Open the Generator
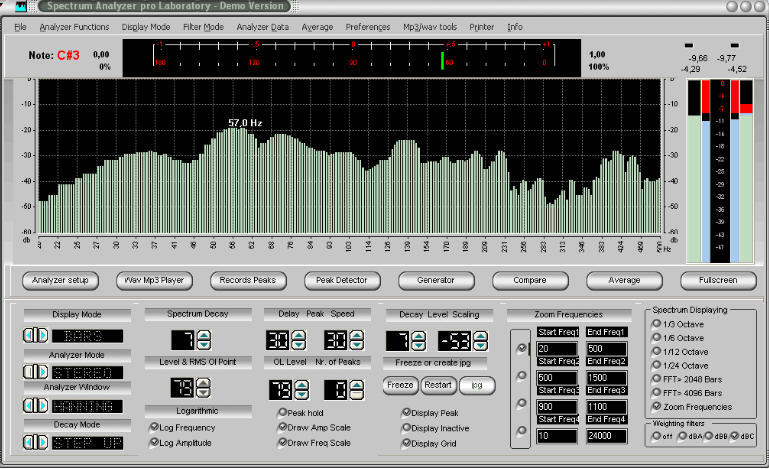 click(436, 281)
